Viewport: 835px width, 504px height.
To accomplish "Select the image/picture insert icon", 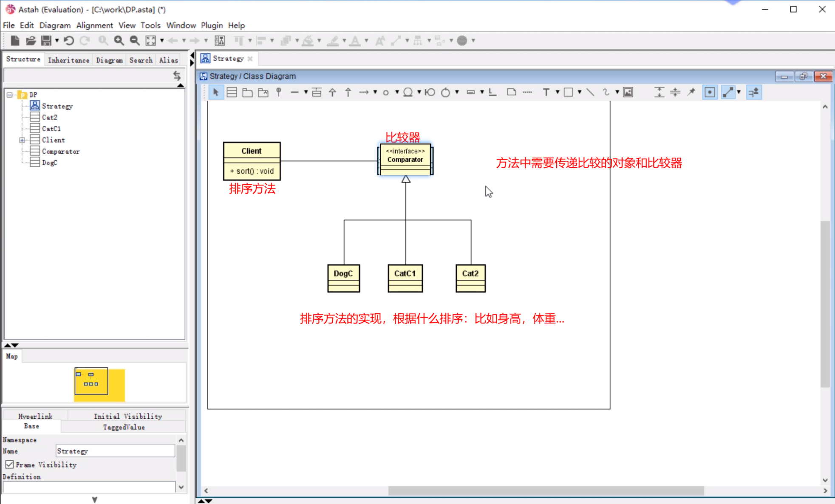I will click(628, 92).
